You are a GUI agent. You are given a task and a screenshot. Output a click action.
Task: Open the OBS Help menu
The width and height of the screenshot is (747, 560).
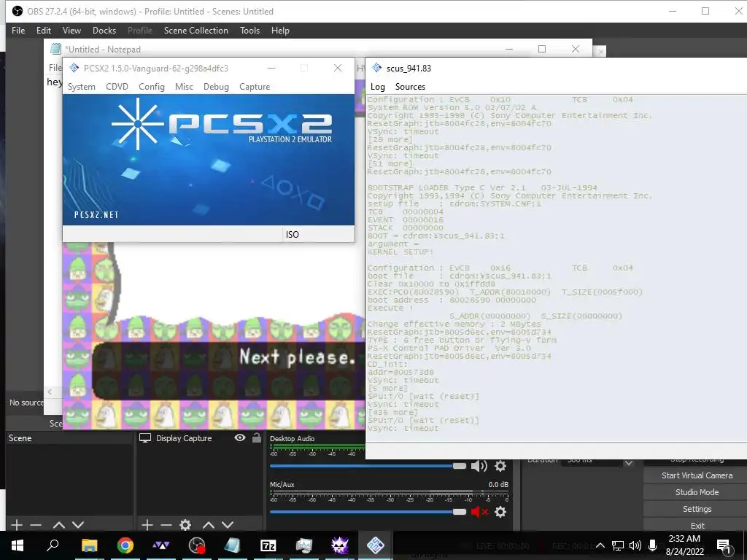point(280,31)
